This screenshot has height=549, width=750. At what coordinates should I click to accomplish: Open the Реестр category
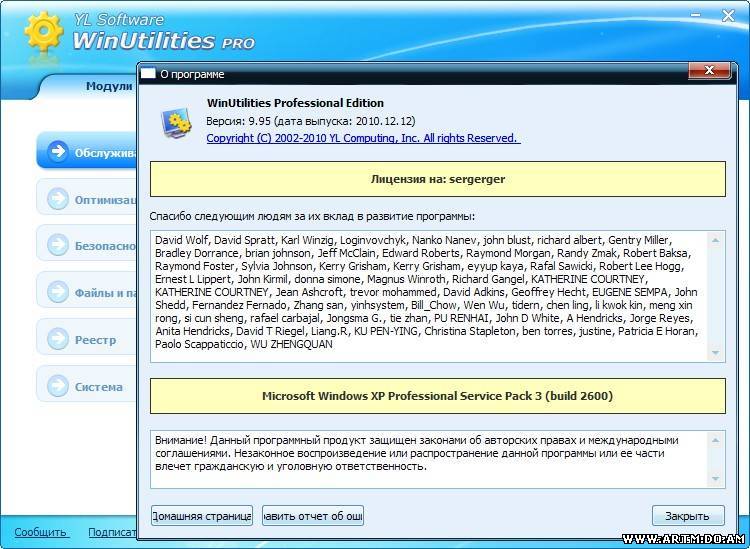point(87,338)
